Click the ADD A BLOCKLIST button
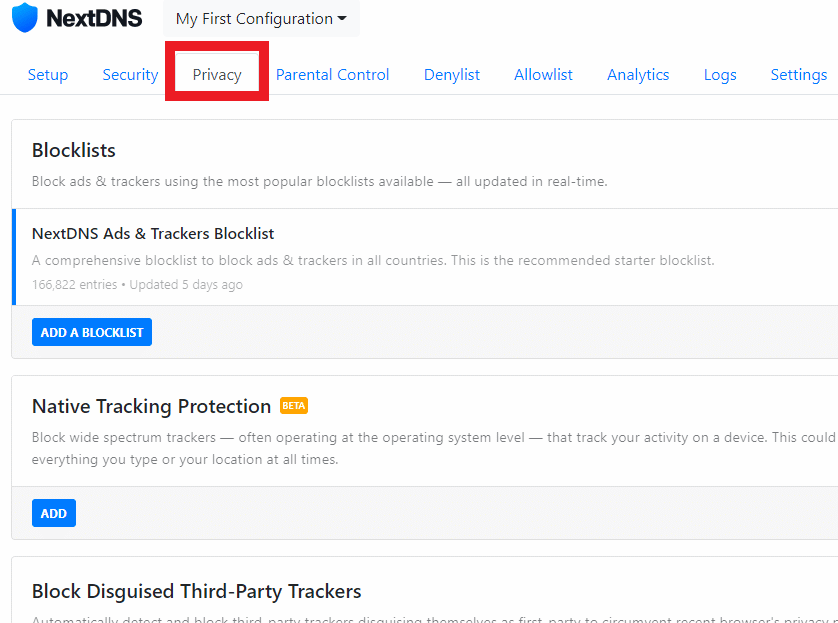 point(92,332)
